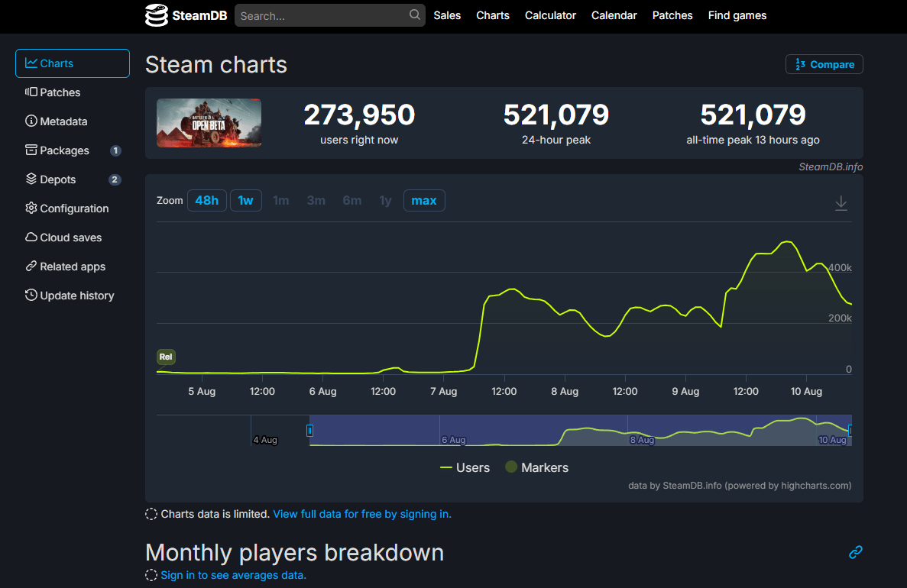Set chart zoom to 1w

click(246, 201)
